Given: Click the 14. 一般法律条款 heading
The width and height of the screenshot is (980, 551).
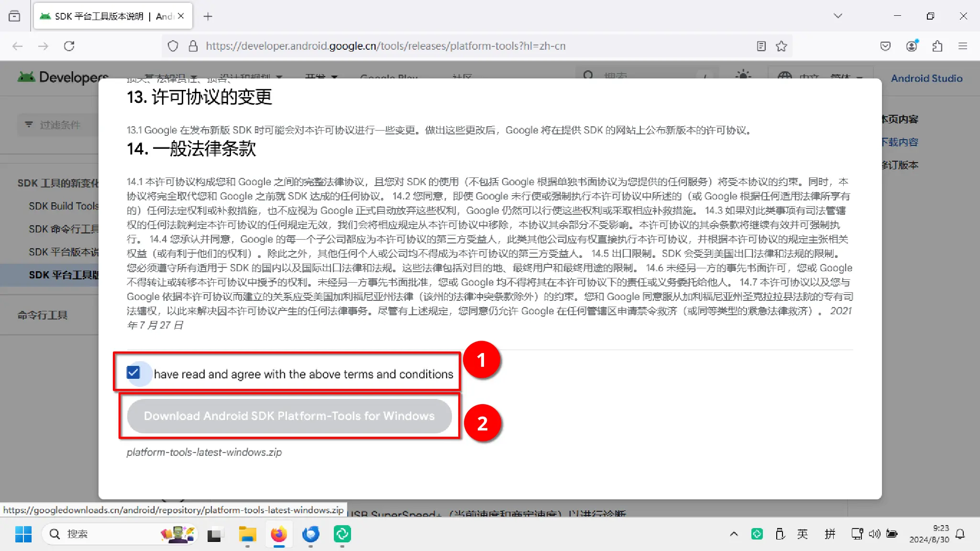Looking at the screenshot, I should pyautogui.click(x=191, y=149).
